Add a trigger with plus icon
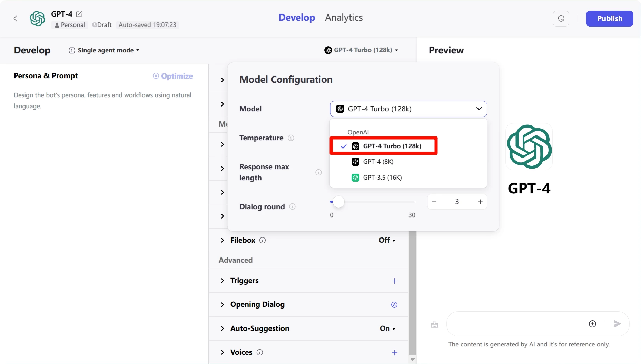Viewport: 641px width, 364px height. pos(395,281)
